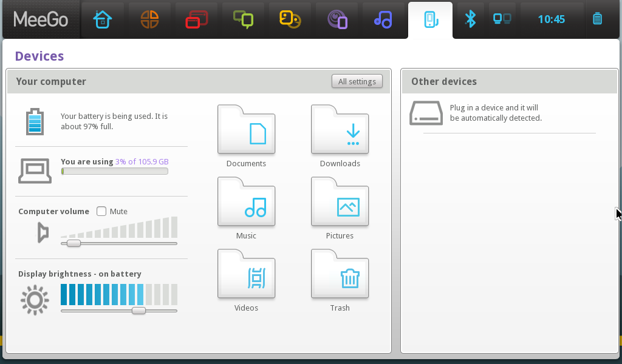622x364 pixels.
Task: Click the All settings button
Action: point(357,81)
